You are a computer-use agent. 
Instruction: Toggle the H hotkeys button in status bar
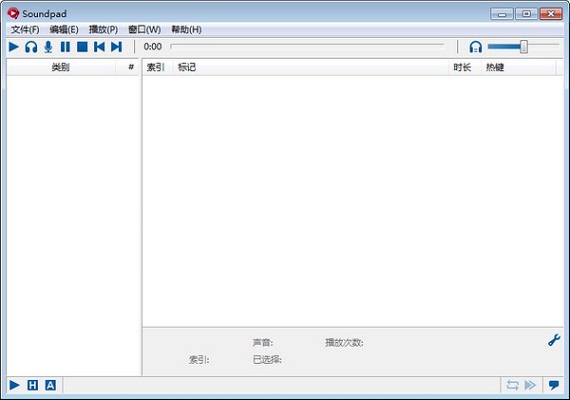point(33,385)
